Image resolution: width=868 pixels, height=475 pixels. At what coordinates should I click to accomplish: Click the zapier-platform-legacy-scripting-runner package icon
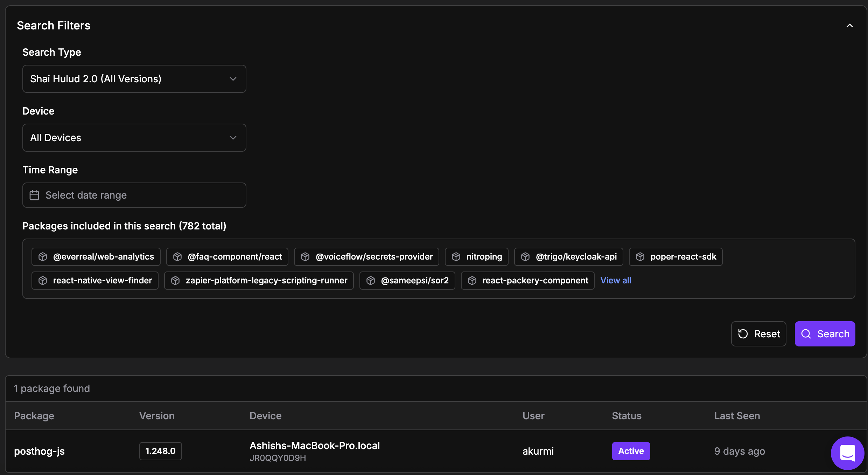click(x=175, y=281)
